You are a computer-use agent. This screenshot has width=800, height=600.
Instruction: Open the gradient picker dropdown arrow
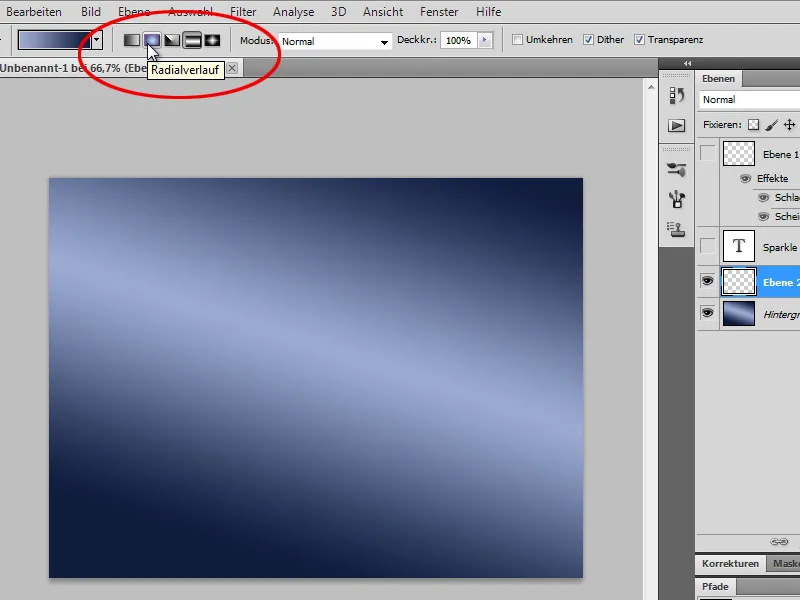coord(97,40)
